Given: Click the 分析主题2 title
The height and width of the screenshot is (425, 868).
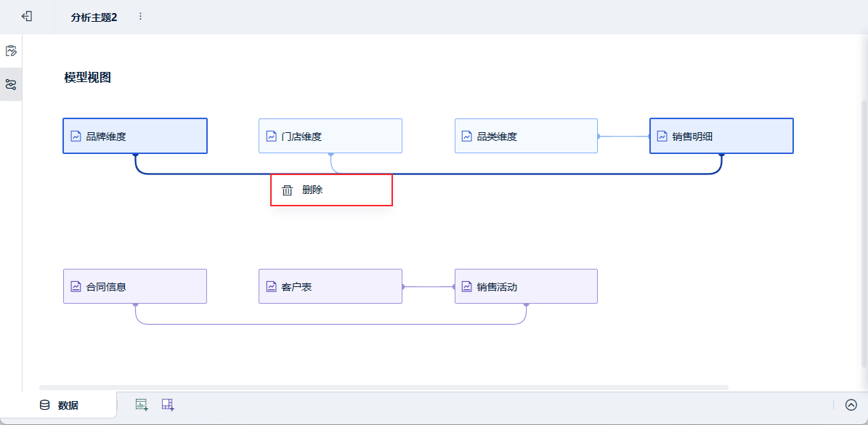Looking at the screenshot, I should point(94,17).
